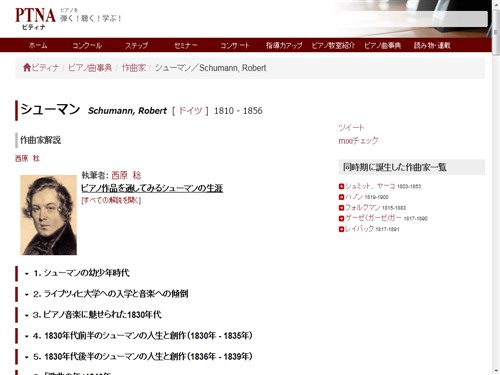Viewport: 500px width, 375px height.
Task: Expand section 4 covering 1830年 - 1835年
Action: (x=138, y=335)
